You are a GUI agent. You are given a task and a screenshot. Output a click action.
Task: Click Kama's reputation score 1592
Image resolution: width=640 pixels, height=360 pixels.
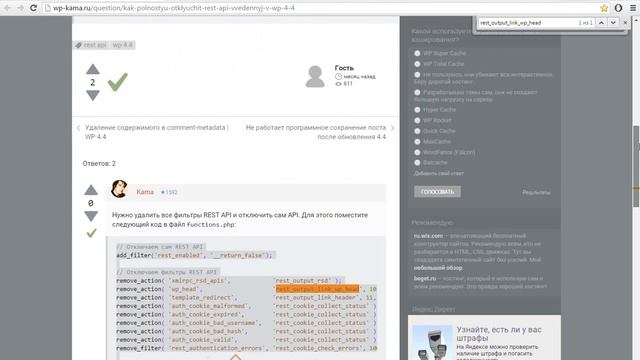coord(169,192)
